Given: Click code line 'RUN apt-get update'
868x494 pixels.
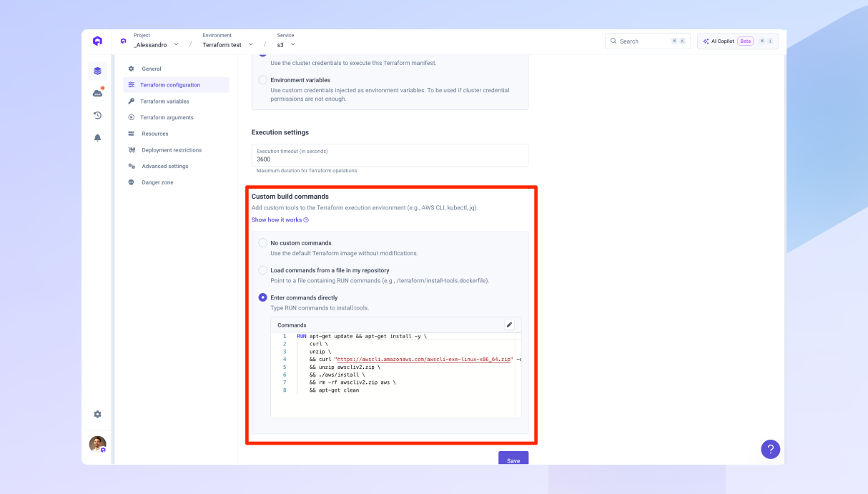Looking at the screenshot, I should (362, 336).
